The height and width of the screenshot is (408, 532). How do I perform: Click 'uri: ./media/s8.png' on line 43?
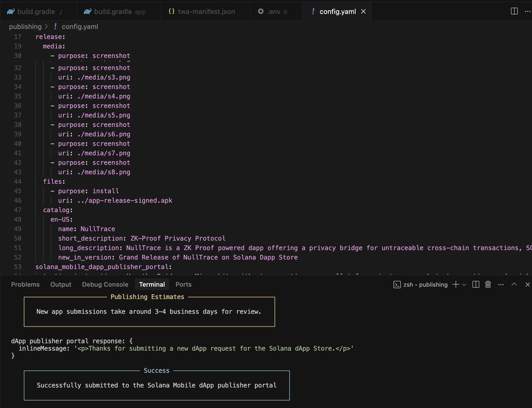point(94,172)
